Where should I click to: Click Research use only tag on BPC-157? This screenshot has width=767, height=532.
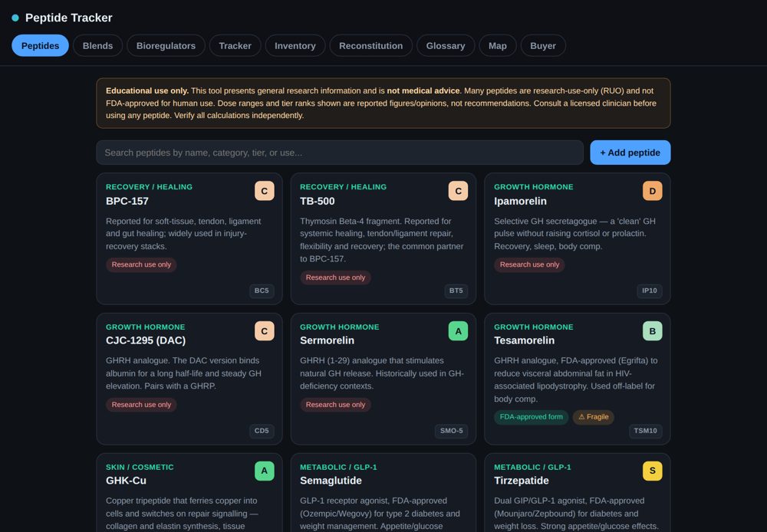click(x=141, y=264)
